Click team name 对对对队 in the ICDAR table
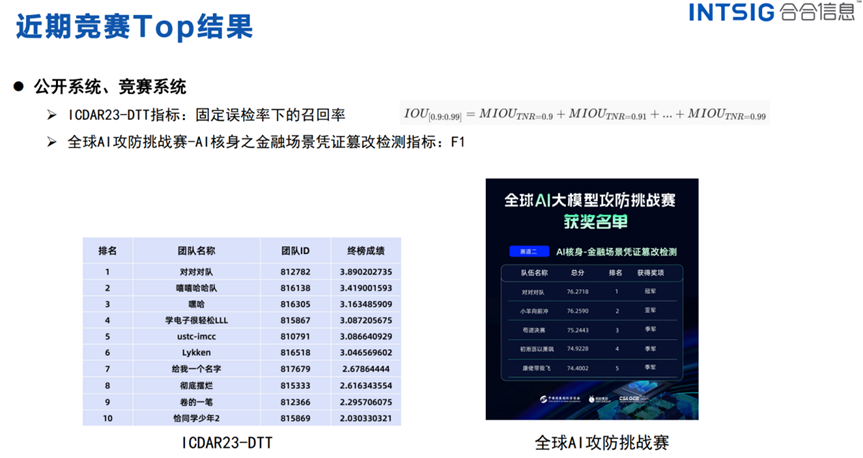 (x=196, y=272)
